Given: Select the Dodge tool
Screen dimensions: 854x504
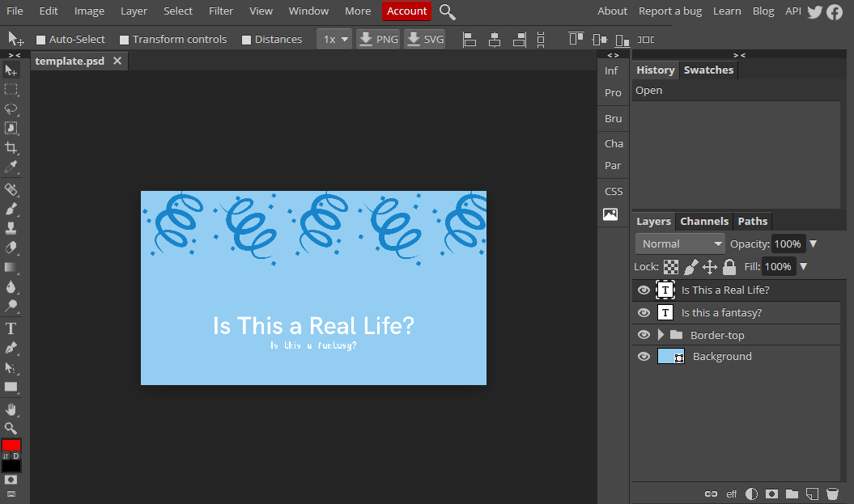Looking at the screenshot, I should 11,306.
